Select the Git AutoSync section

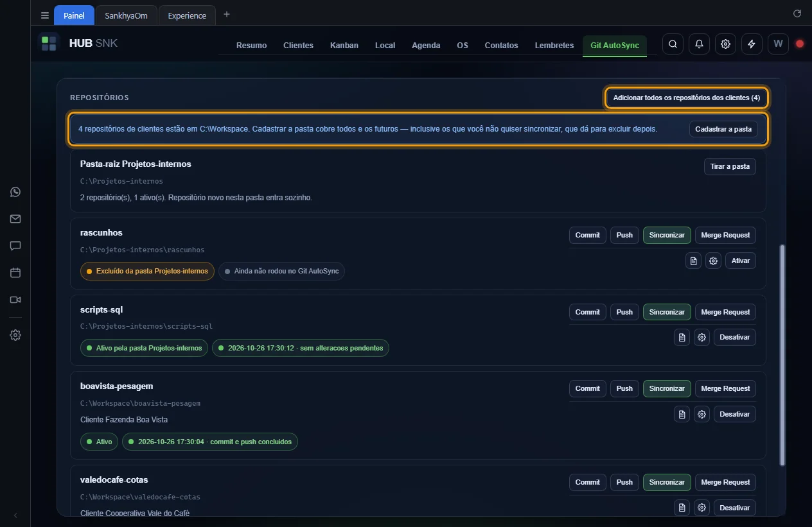click(x=615, y=46)
